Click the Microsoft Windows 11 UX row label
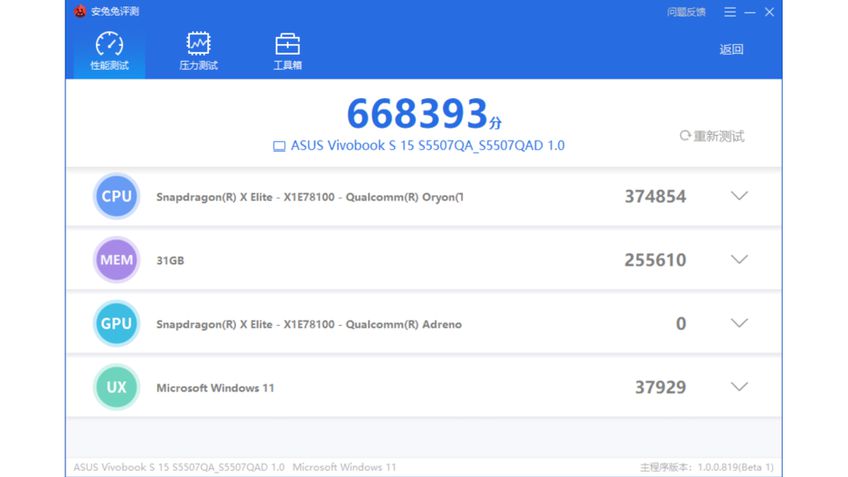848x477 pixels. 215,388
